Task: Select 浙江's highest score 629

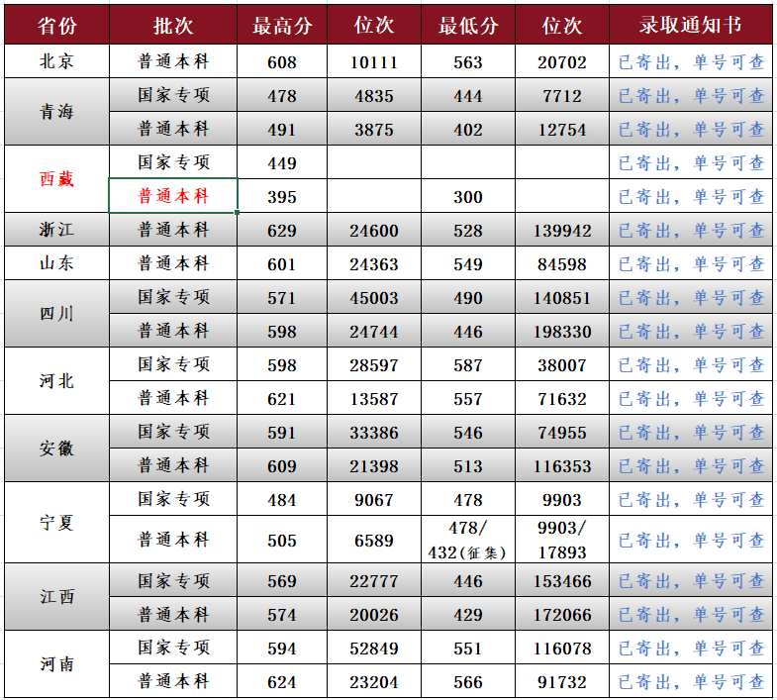Action: (282, 231)
